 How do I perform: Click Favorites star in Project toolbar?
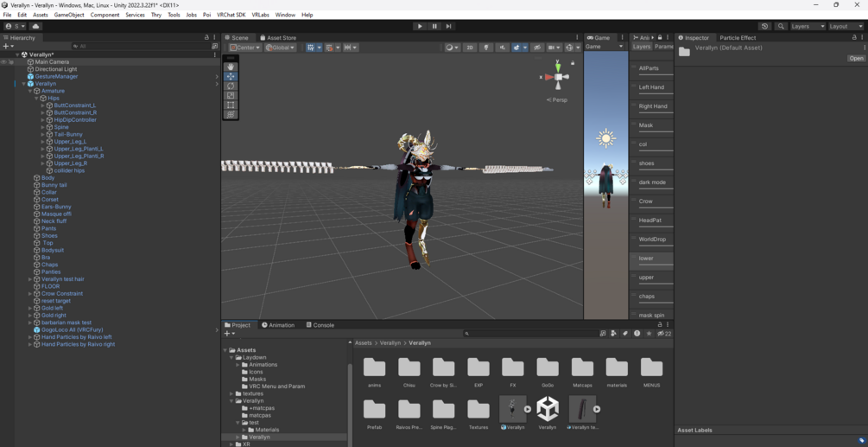coord(649,334)
